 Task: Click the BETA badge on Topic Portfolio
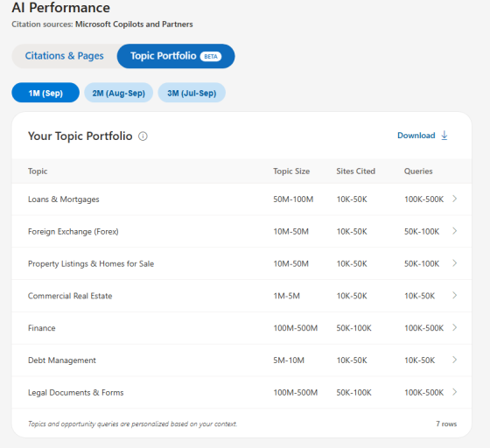pos(211,57)
